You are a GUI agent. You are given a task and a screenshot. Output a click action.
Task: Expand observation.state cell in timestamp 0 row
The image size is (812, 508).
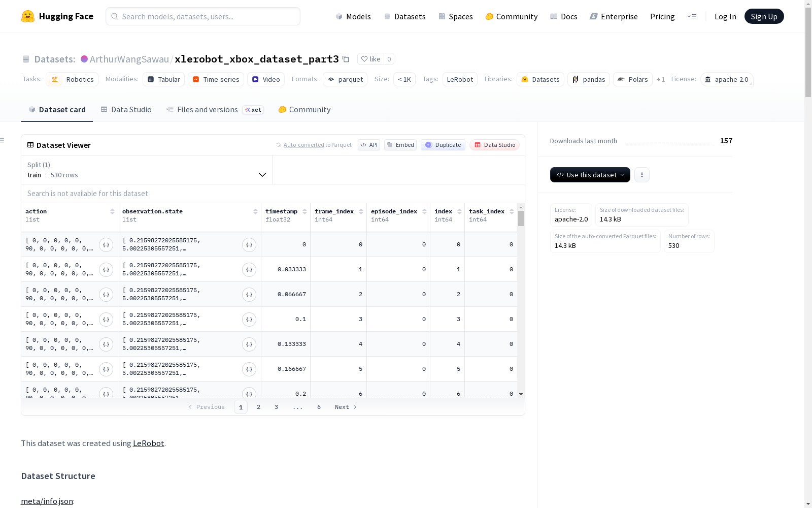pos(249,245)
